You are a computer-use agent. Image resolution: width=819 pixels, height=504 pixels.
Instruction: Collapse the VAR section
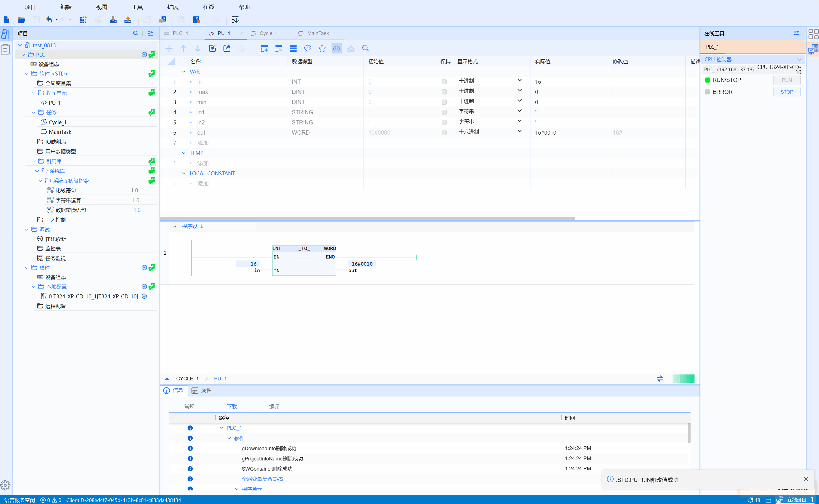(184, 72)
